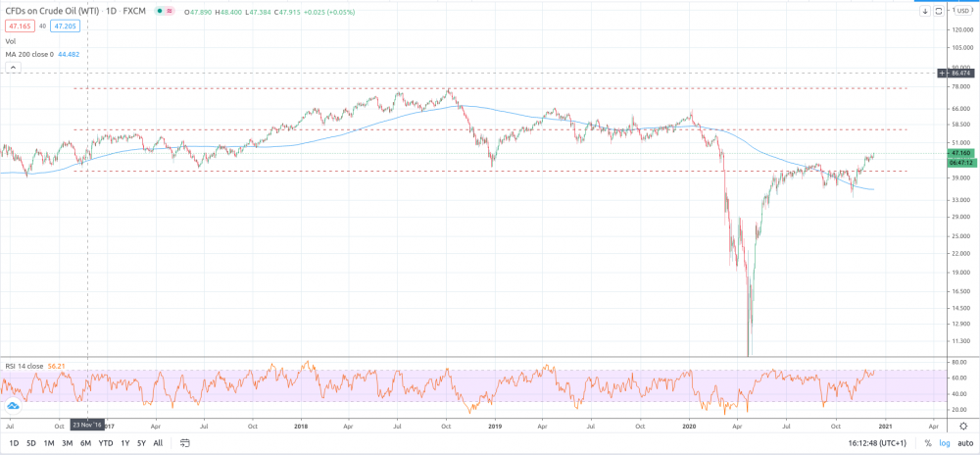Select the All time range
Viewport: 980px width, 455px height.
[158, 443]
